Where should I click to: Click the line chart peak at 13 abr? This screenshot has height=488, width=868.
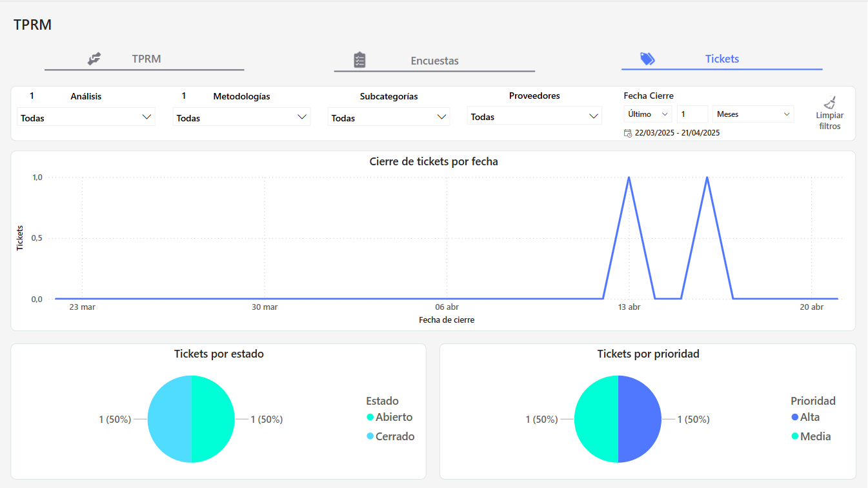(629, 178)
